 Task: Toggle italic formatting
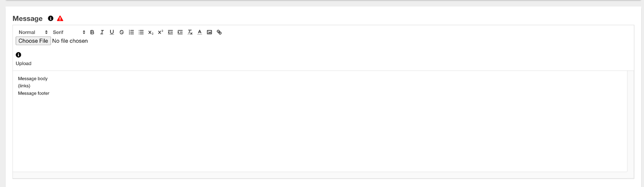102,32
